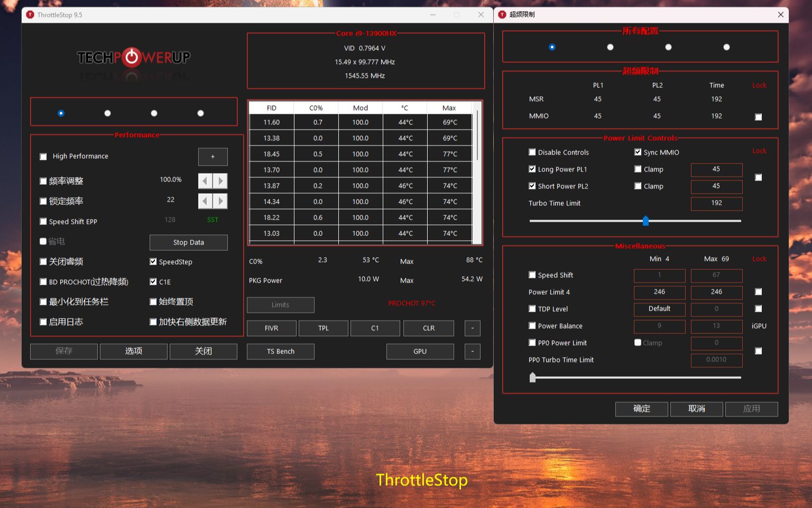Adjust Turbo Time Limit slider handle
The height and width of the screenshot is (508, 812).
645,221
